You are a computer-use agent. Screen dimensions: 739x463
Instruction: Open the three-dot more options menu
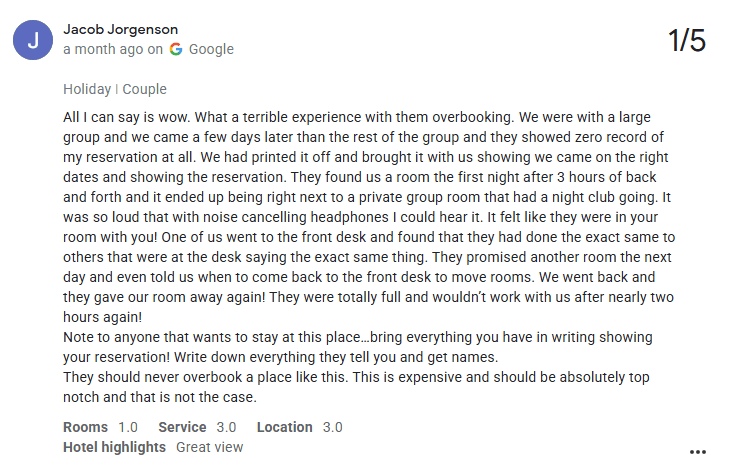coord(698,451)
